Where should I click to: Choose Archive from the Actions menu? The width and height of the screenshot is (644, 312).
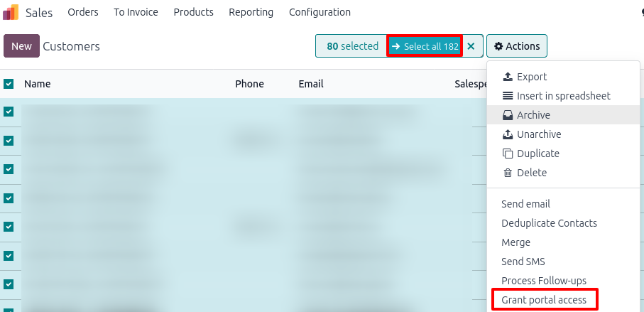533,115
